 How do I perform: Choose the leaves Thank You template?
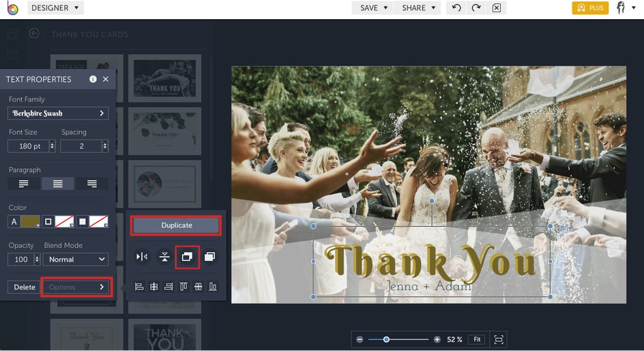(164, 131)
